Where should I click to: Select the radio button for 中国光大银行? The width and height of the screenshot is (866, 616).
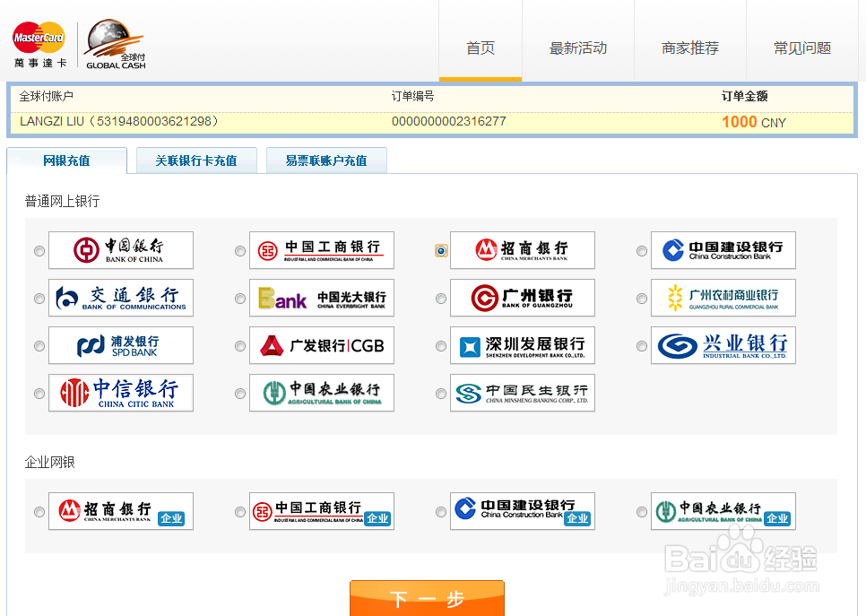(239, 299)
